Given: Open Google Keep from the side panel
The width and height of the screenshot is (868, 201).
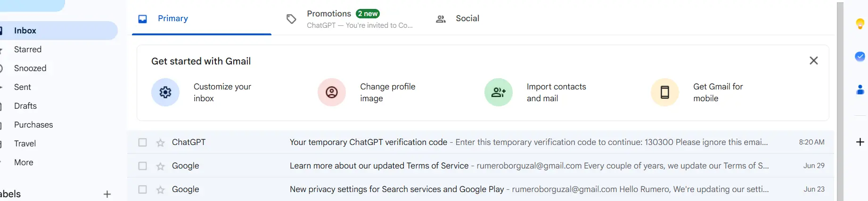Looking at the screenshot, I should [x=860, y=24].
